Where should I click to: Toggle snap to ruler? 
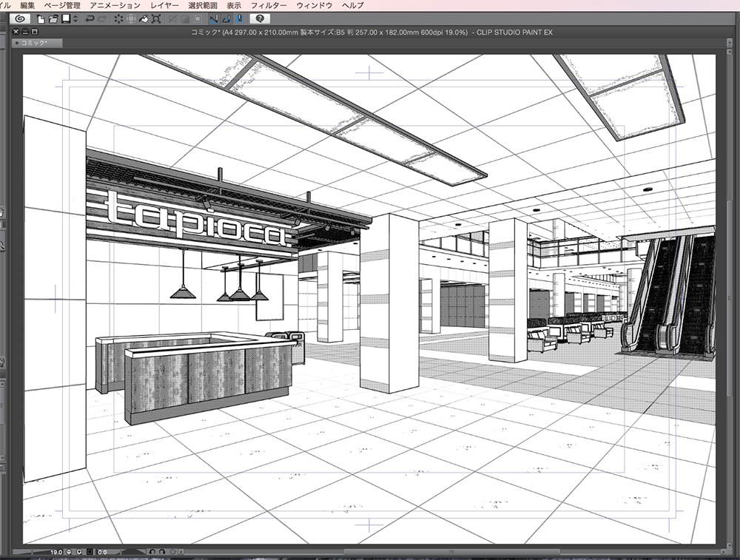tap(214, 19)
